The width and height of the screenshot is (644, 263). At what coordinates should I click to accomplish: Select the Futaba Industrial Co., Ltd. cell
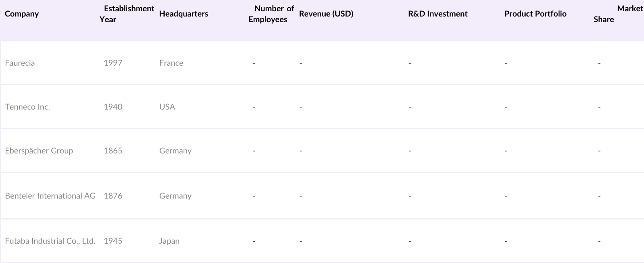point(50,241)
